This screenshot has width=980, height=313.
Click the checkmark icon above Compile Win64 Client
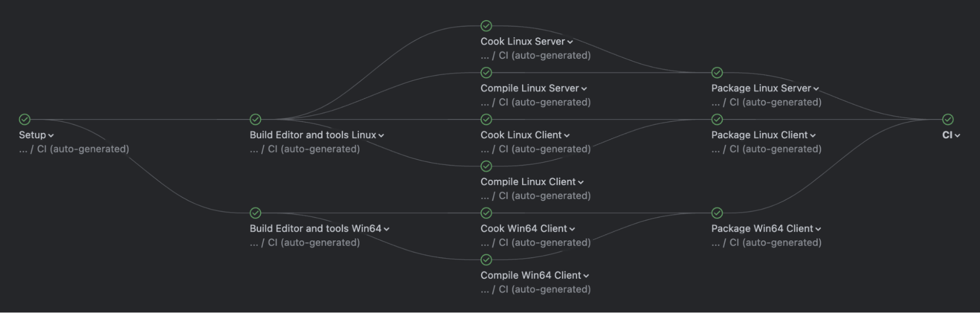tap(486, 260)
